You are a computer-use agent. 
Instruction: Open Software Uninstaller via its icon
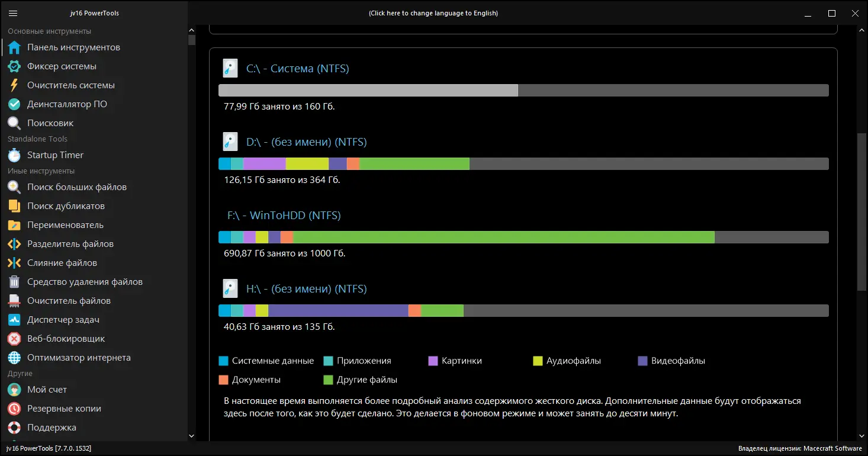(x=14, y=104)
